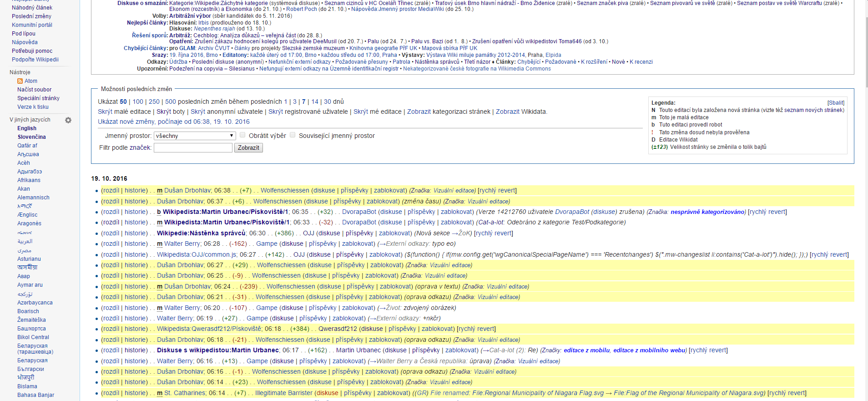Screen dimensions: 868x401
Task: Open Načíst soubor tool link
Action: 35,90
